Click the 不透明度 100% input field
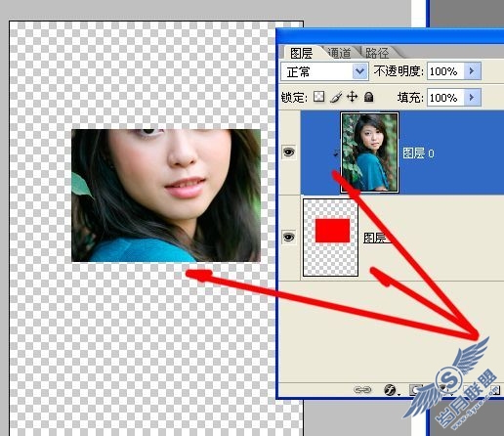This screenshot has width=504, height=436. 445,71
